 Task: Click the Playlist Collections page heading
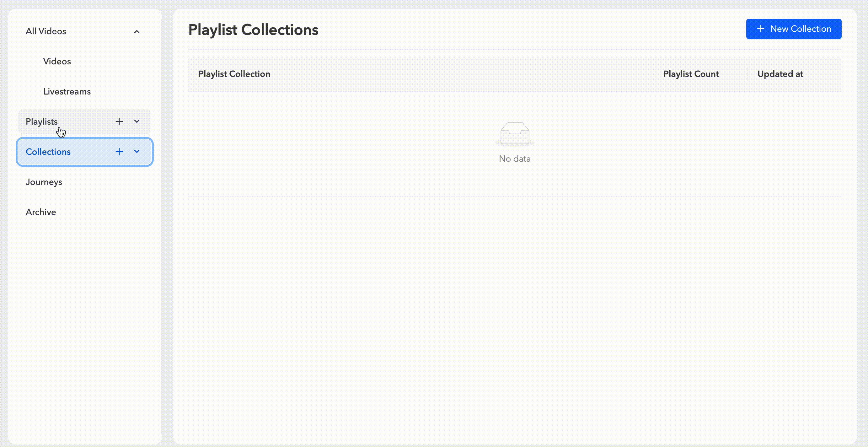point(253,30)
